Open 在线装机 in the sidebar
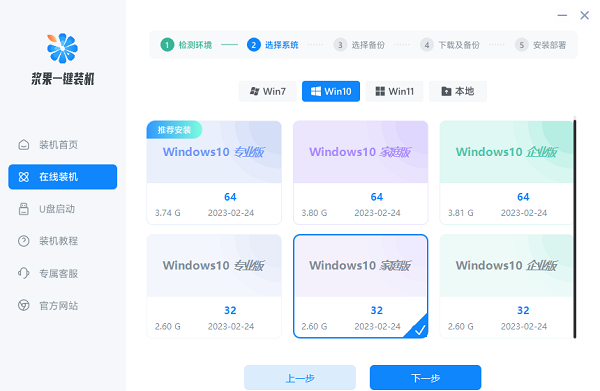 63,177
